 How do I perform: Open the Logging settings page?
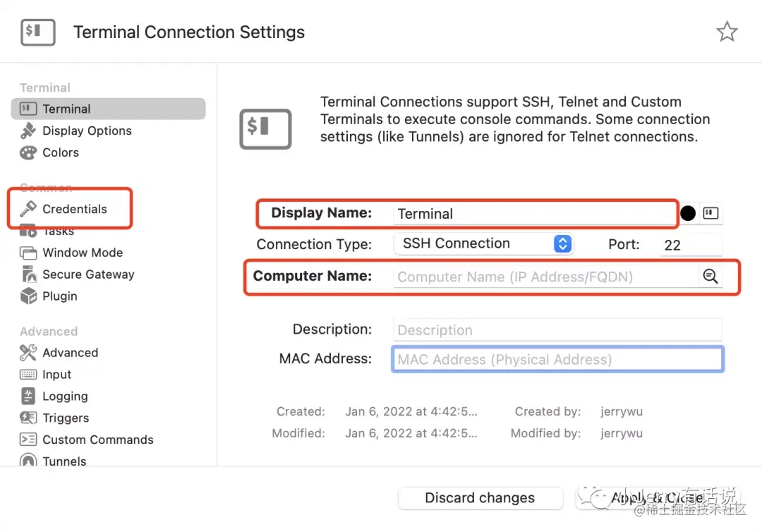[65, 397]
